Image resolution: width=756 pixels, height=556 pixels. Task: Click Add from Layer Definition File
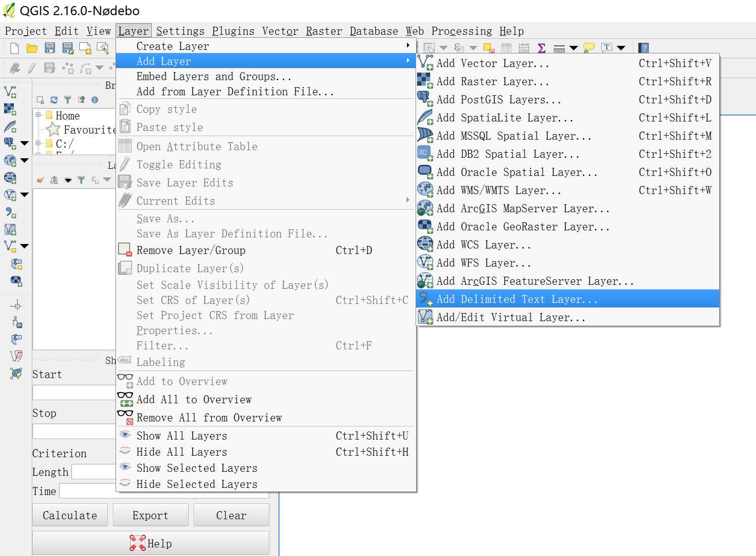[x=265, y=91]
